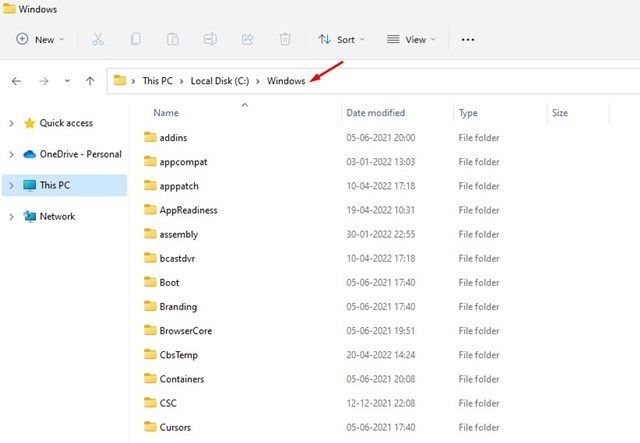Open Recent locations dropdown chevron
The height and width of the screenshot is (443, 640).
67,81
